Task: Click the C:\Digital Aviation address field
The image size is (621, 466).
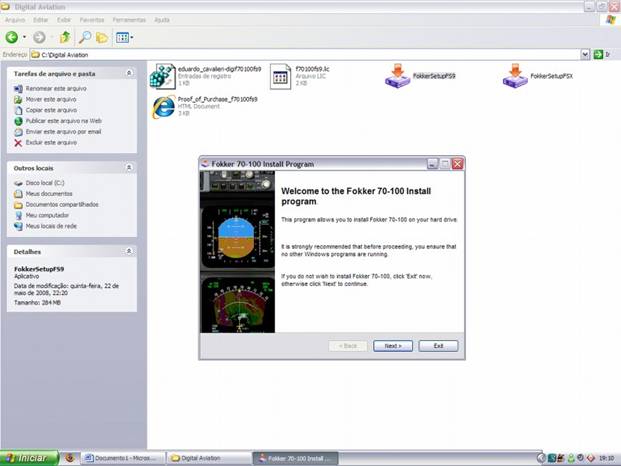Action: (305, 55)
